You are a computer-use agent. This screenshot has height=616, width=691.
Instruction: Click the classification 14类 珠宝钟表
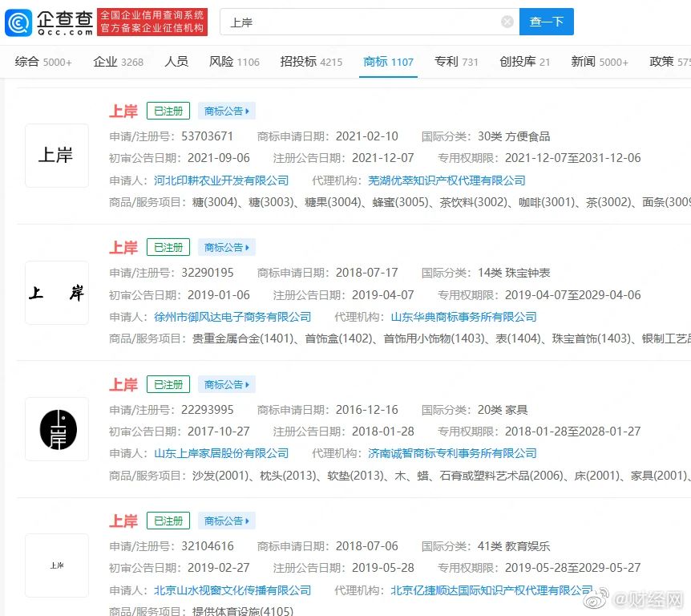tap(514, 273)
